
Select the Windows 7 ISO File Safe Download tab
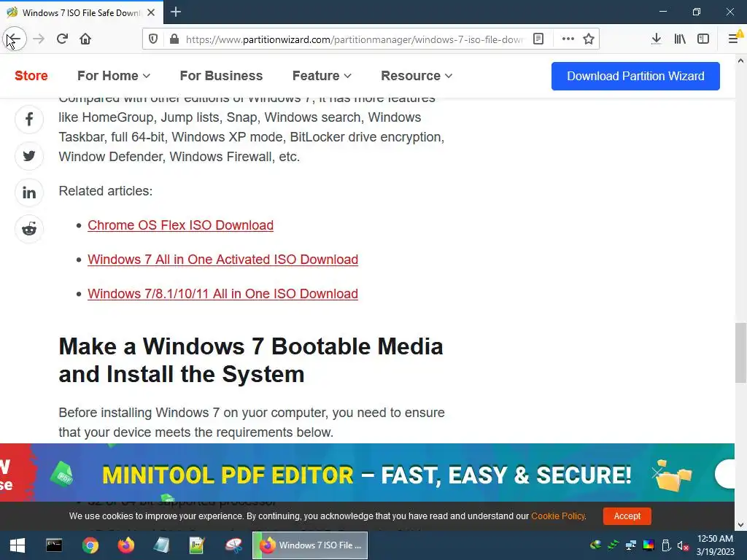tap(82, 12)
